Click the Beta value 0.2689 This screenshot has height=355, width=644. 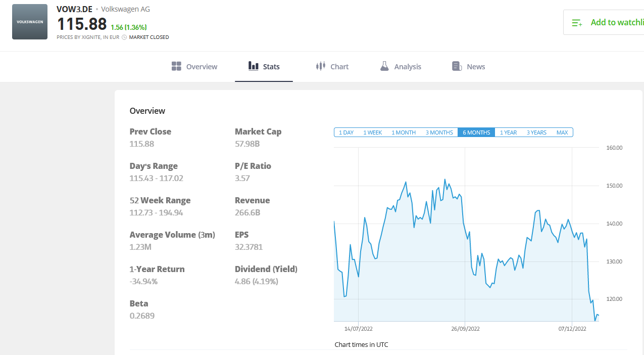[142, 316]
